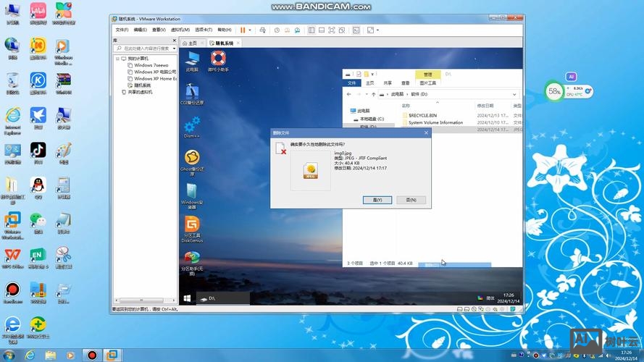The height and width of the screenshot is (362, 644).
Task: Open the 分区助手 icon on guest desktop
Action: 192,263
